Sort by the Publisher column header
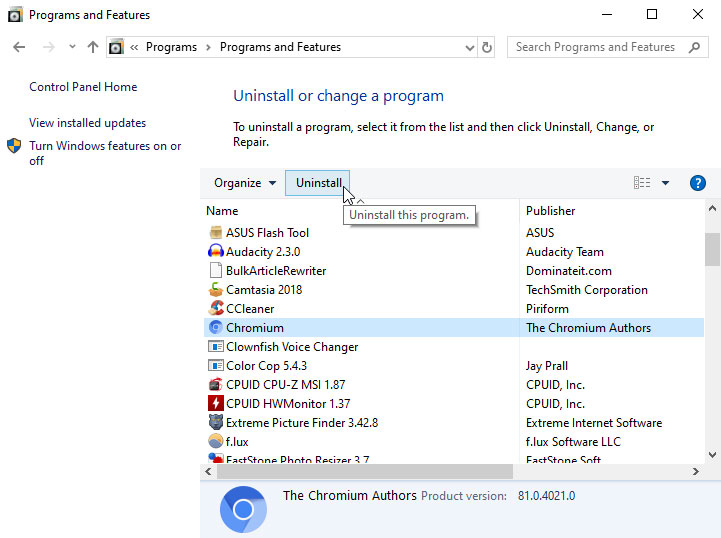This screenshot has width=721, height=538. point(550,211)
